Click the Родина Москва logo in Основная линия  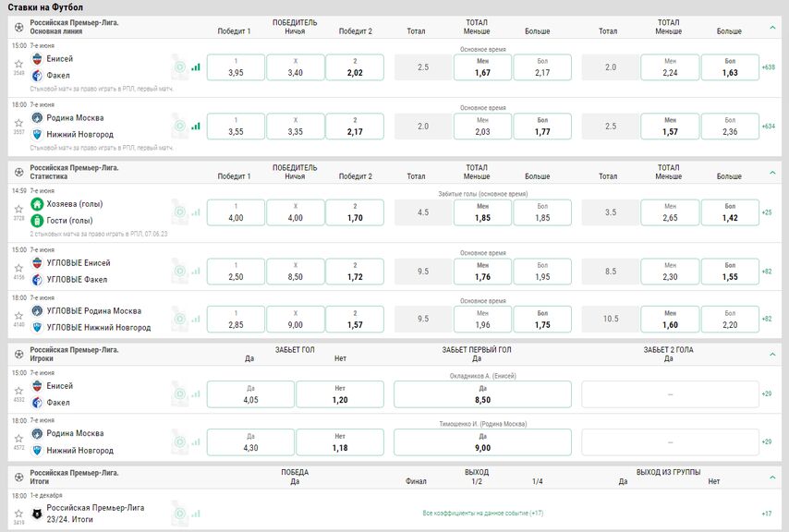click(37, 118)
